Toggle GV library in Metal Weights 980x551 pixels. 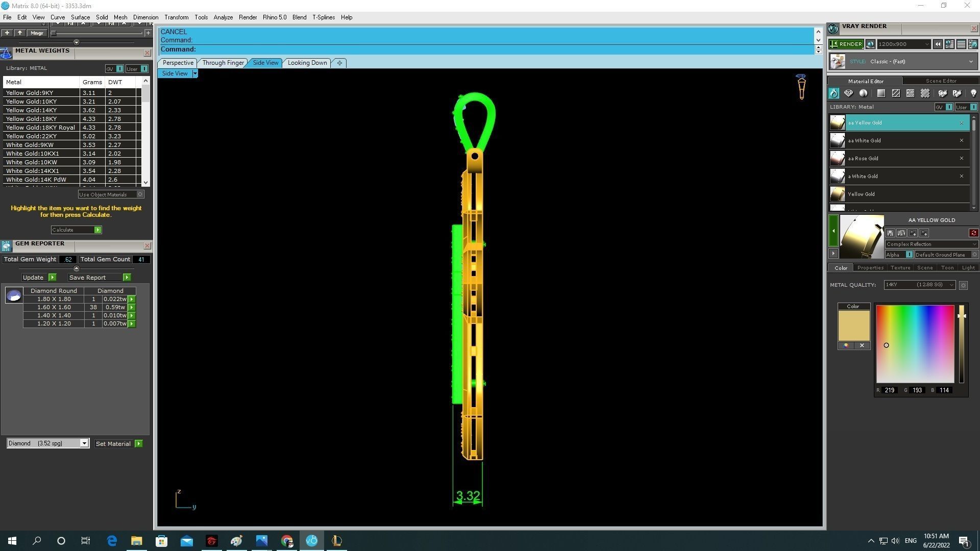tap(114, 69)
